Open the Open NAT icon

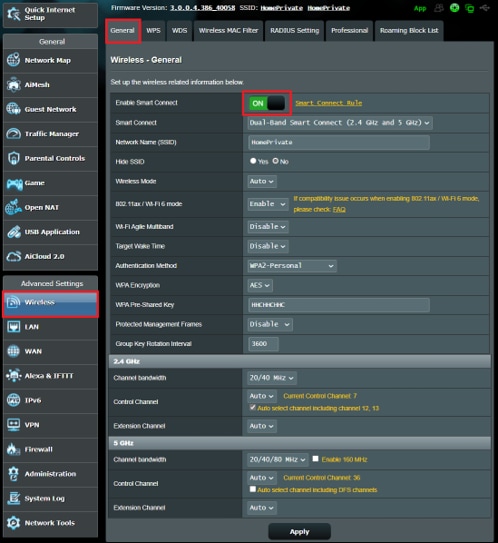tap(14, 207)
